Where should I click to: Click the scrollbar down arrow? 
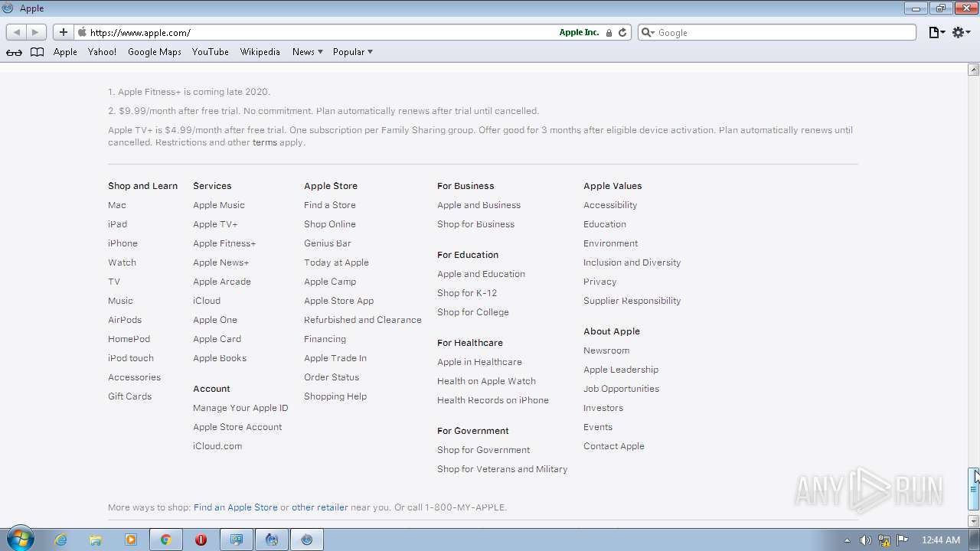[974, 521]
